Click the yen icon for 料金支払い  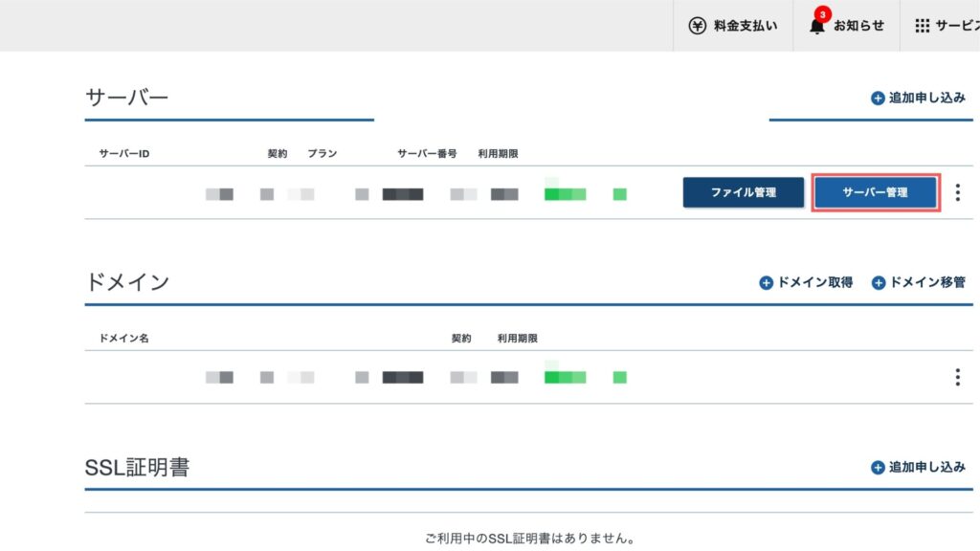[697, 26]
